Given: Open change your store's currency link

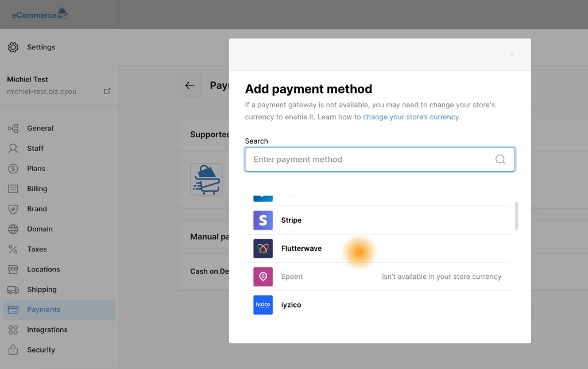Looking at the screenshot, I should pyautogui.click(x=411, y=116).
